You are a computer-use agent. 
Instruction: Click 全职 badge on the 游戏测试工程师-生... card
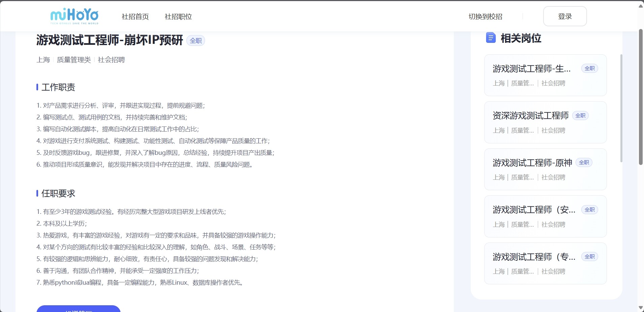click(589, 68)
